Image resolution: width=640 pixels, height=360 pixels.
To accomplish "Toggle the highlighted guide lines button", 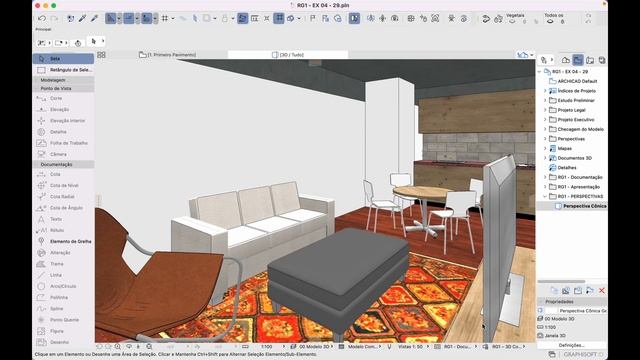I will coord(111,18).
